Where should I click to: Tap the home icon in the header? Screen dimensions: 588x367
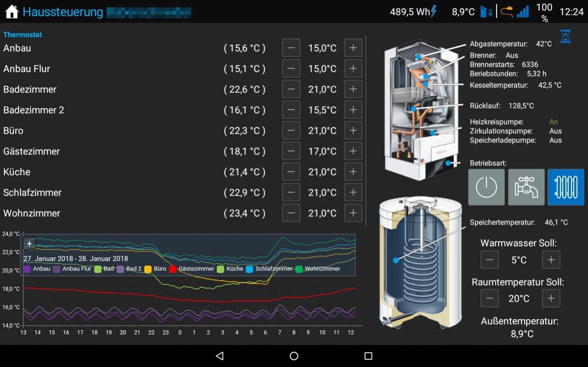coord(11,12)
